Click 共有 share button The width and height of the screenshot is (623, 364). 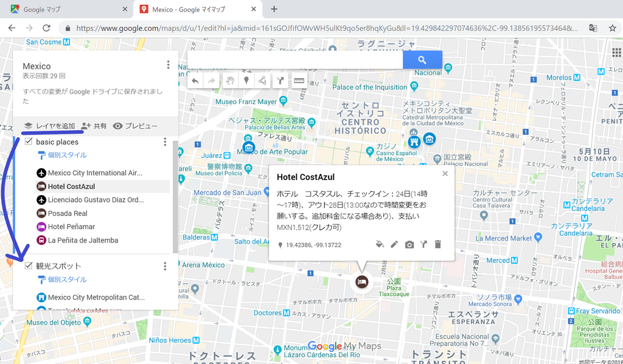(94, 126)
